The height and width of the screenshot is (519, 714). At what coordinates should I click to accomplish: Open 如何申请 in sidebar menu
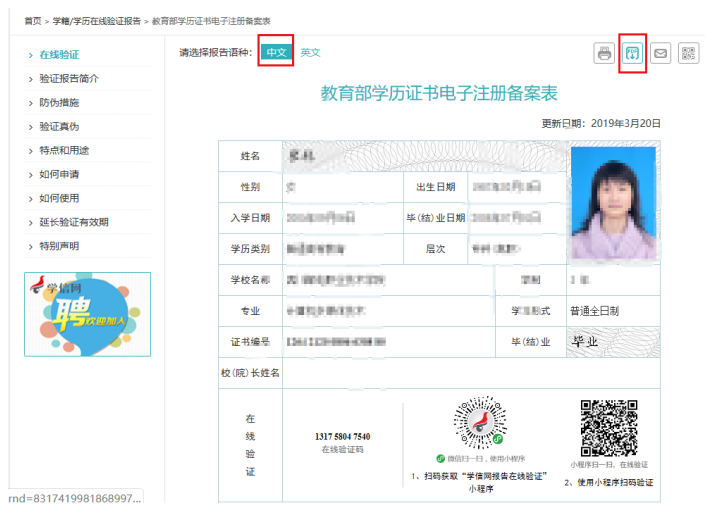pos(59,174)
